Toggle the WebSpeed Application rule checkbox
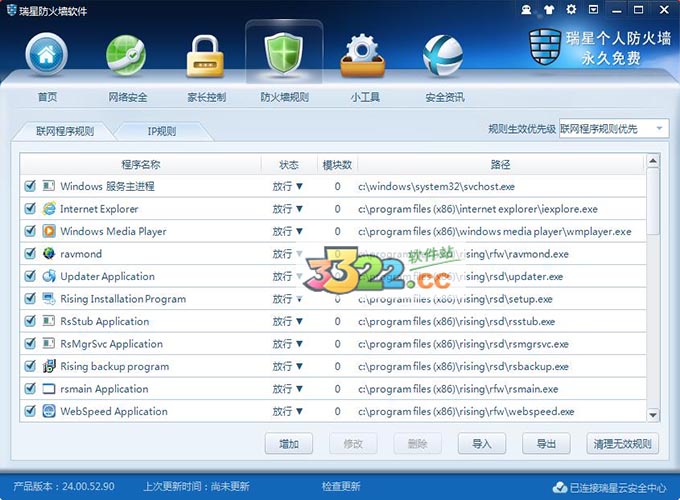Screen dimensions: 680x500 coord(30,411)
